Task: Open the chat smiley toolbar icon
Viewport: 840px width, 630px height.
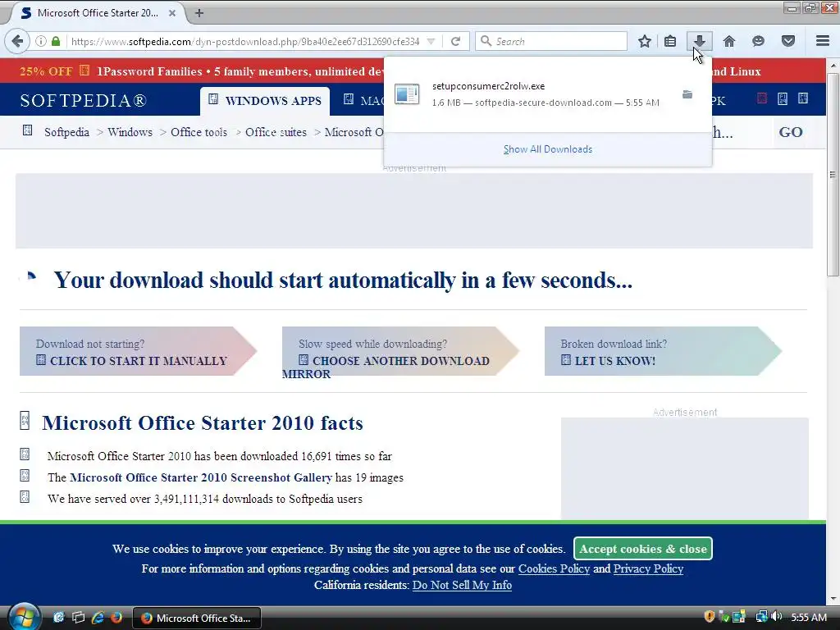Action: 758,41
